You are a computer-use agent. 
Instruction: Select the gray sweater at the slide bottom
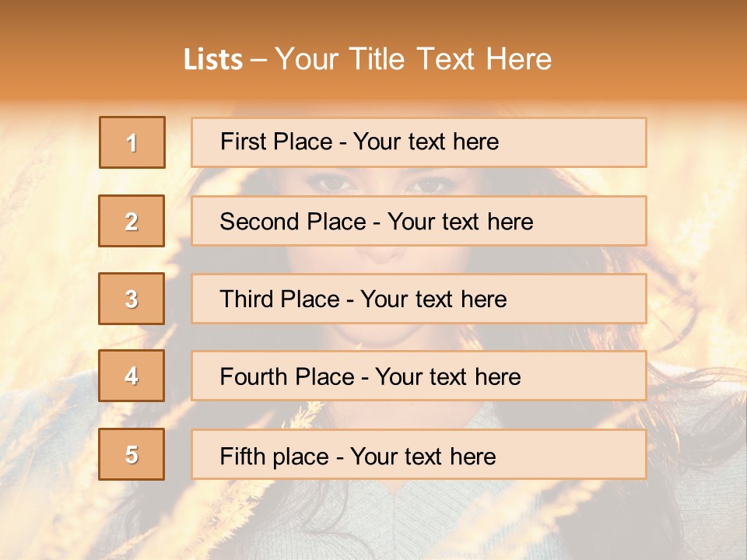[436, 521]
